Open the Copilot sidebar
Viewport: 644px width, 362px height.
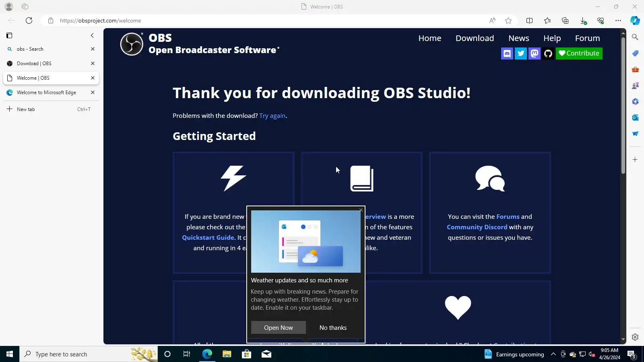(x=635, y=21)
